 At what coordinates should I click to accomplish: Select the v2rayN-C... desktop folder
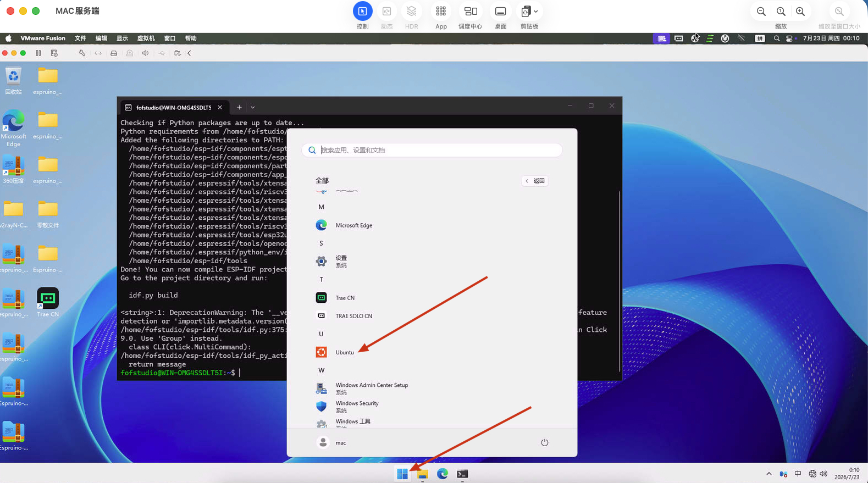13,214
